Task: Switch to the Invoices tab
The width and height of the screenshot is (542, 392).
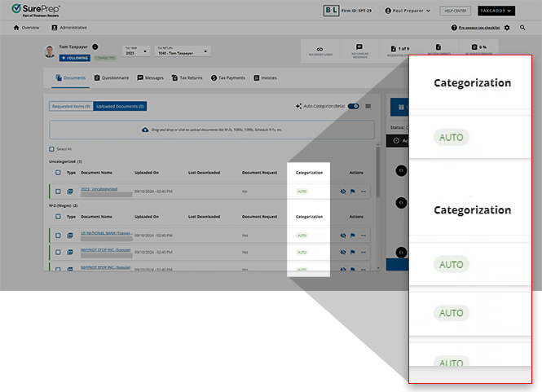Action: (265, 77)
